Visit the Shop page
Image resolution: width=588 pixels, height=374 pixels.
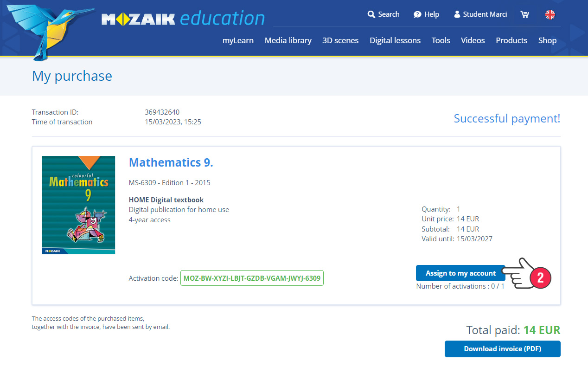coord(547,40)
